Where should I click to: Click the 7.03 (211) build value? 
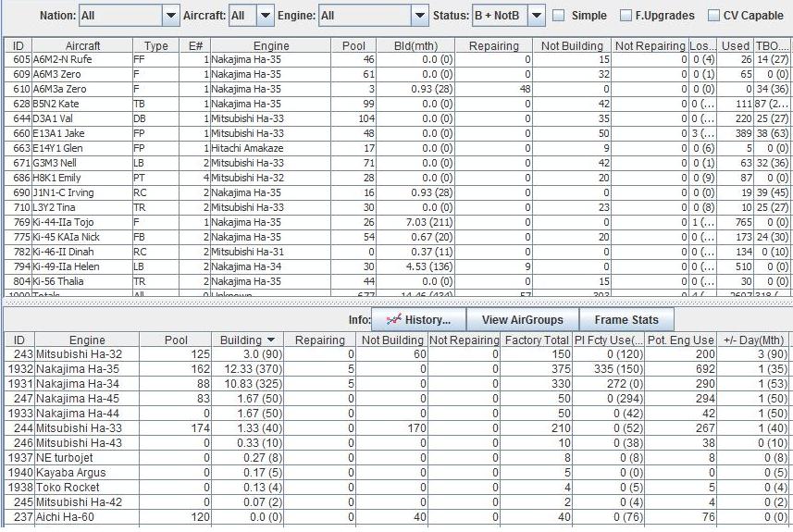(428, 222)
